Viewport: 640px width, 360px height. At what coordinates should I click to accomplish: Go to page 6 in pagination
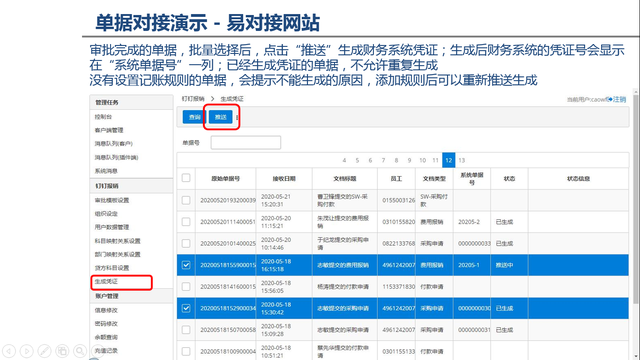370,160
